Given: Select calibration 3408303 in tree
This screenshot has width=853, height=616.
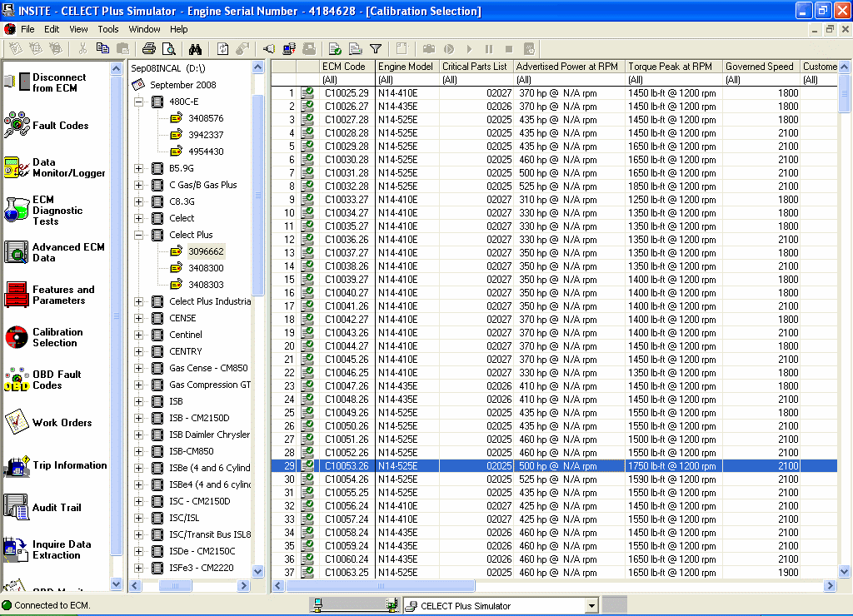Looking at the screenshot, I should tap(206, 285).
